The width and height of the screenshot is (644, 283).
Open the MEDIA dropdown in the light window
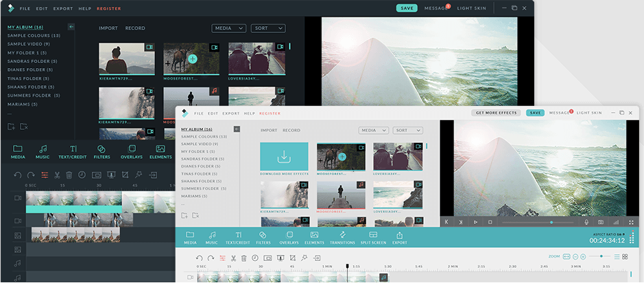[373, 130]
